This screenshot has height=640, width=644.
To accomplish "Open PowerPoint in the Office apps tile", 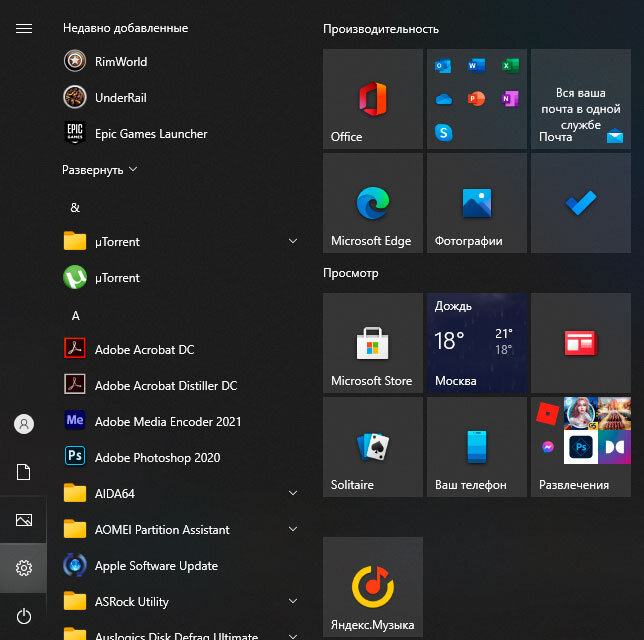I will (x=476, y=99).
